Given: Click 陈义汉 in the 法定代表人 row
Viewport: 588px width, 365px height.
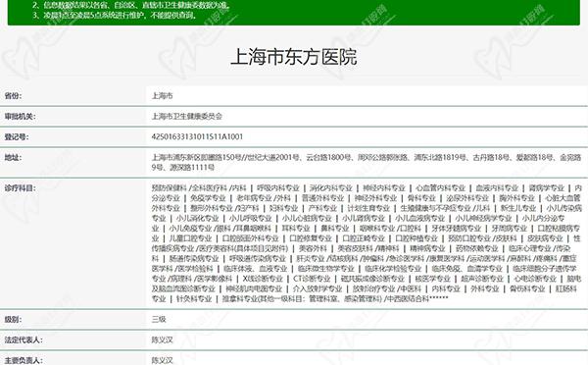Looking at the screenshot, I should click(163, 339).
